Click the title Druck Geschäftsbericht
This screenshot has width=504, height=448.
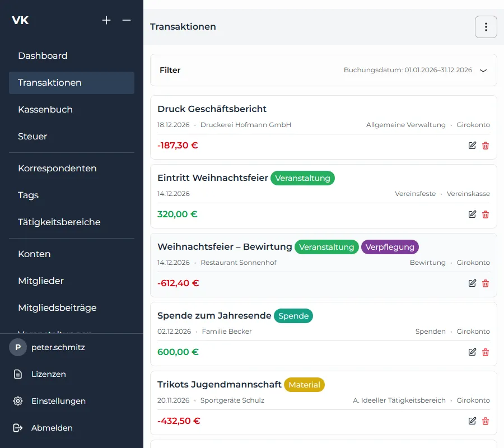(x=212, y=109)
